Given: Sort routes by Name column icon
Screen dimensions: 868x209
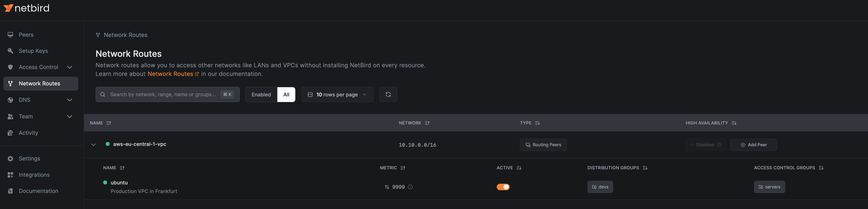Looking at the screenshot, I should click(x=109, y=123).
